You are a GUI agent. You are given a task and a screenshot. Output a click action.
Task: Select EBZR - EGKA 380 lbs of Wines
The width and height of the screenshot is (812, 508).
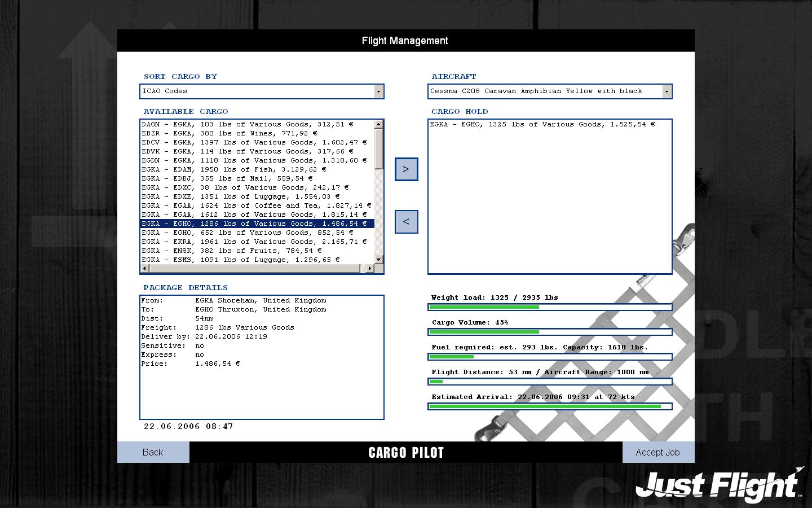pyautogui.click(x=258, y=133)
